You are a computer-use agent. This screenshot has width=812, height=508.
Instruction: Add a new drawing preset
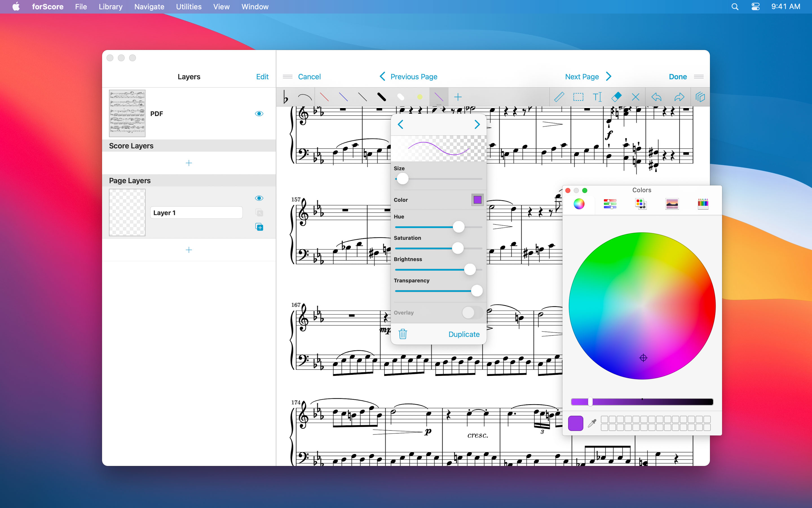coord(458,97)
